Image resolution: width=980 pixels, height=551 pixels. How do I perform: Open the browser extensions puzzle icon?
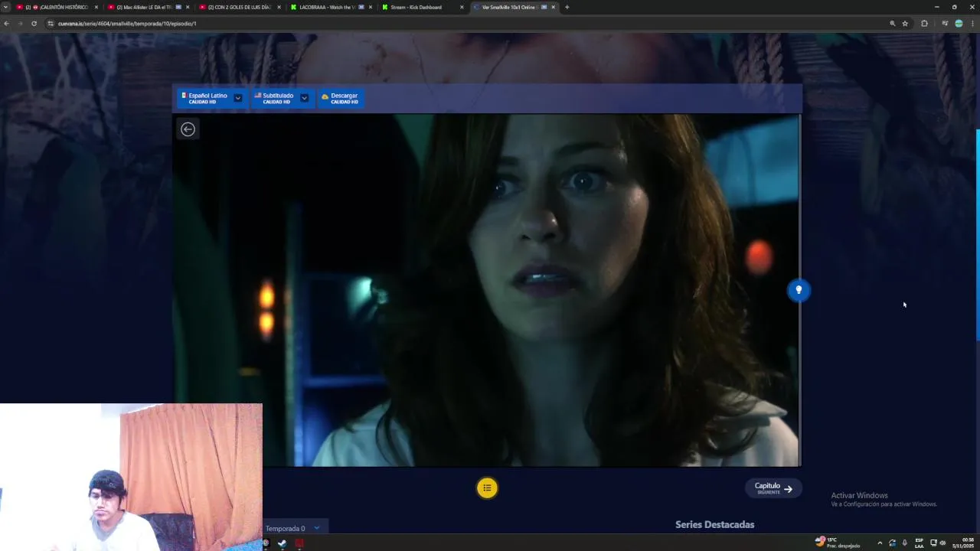pyautogui.click(x=924, y=24)
